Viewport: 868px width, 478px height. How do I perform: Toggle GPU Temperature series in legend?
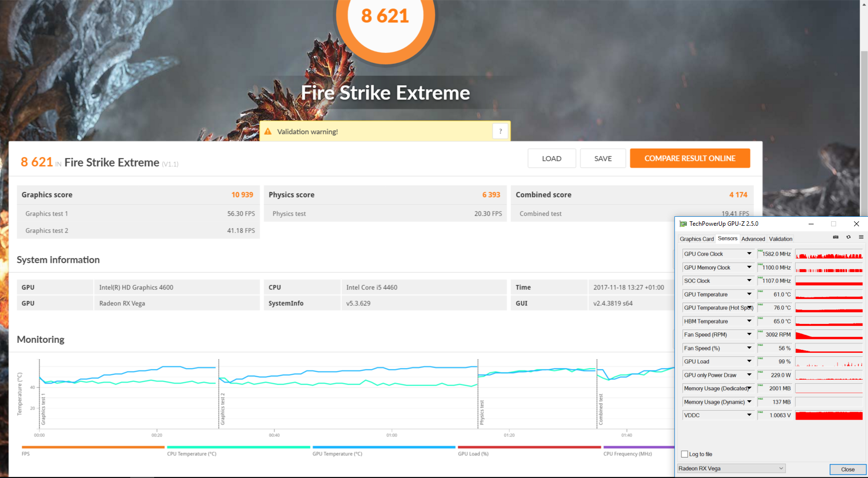coord(384,450)
